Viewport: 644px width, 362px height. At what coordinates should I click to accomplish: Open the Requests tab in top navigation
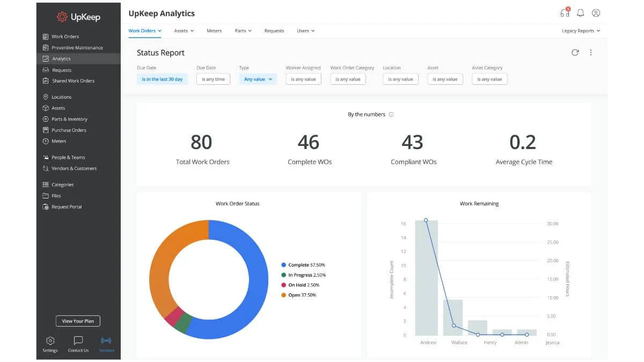274,31
